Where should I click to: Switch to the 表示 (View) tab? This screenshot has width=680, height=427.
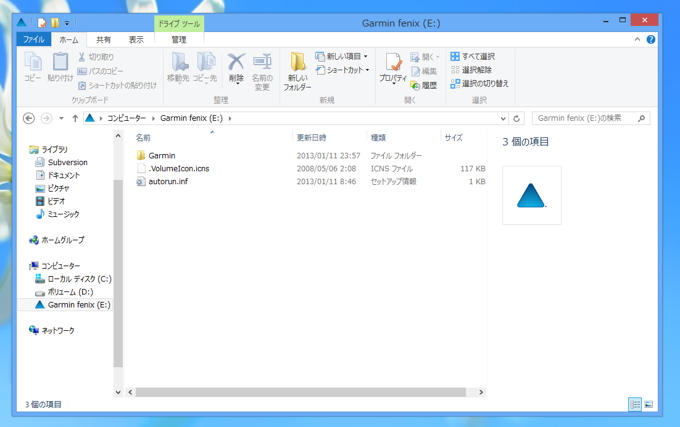[x=136, y=39]
